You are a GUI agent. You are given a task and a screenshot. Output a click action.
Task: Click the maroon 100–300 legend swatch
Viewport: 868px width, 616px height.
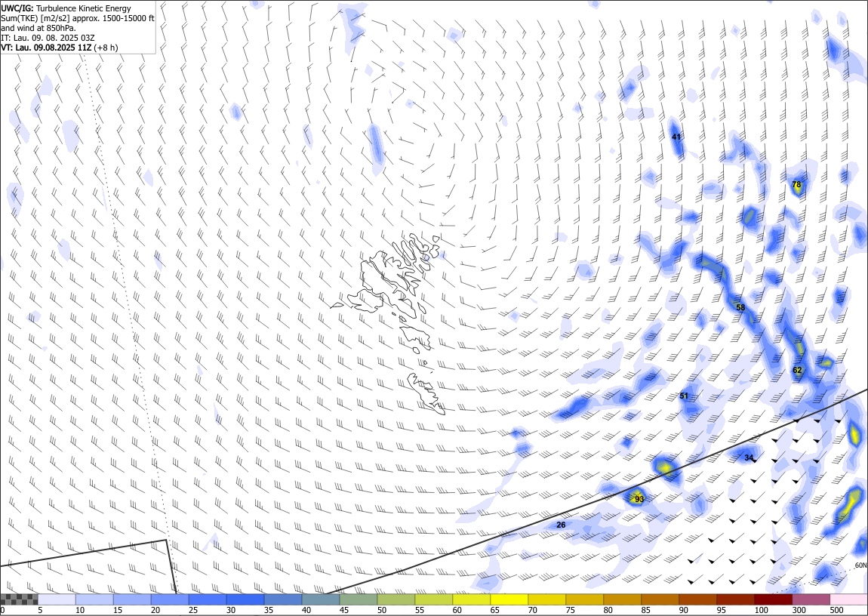click(x=773, y=599)
